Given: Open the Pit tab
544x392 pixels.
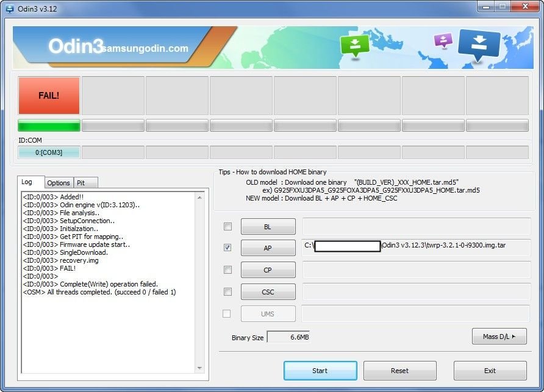Looking at the screenshot, I should (85, 183).
